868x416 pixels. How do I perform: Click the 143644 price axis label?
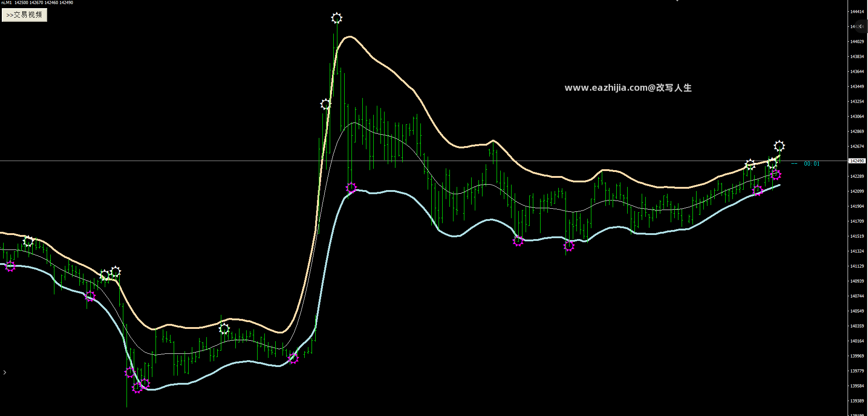tap(857, 71)
